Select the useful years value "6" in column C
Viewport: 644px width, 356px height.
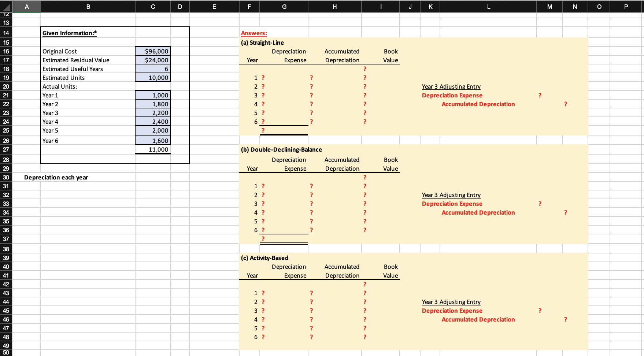[x=153, y=69]
